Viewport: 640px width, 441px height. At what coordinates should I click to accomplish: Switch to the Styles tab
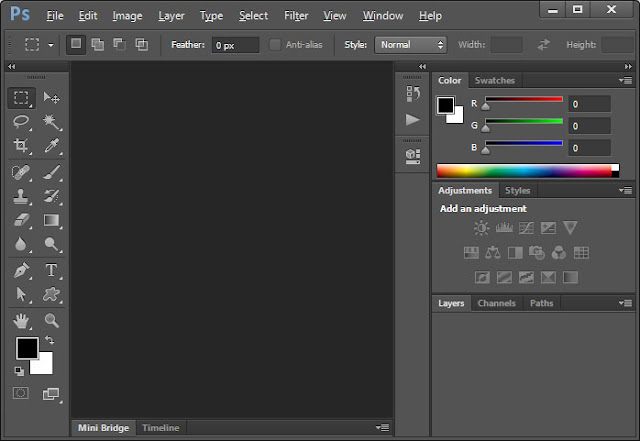tap(518, 190)
